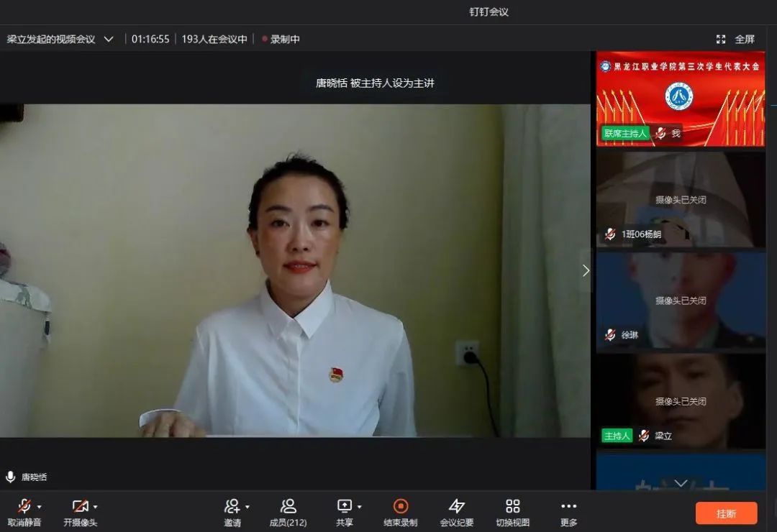Open camera options arrow next to 开摄像头

click(x=95, y=507)
